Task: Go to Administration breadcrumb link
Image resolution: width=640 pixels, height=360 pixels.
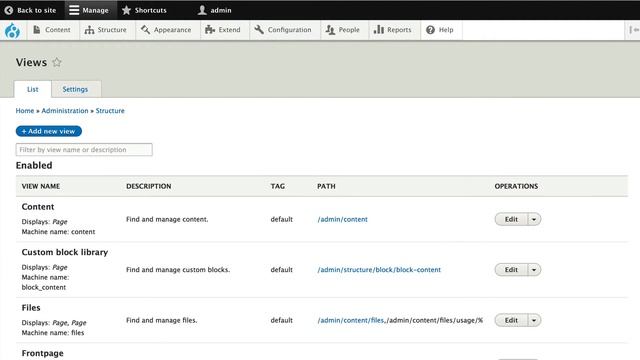Action: point(65,111)
